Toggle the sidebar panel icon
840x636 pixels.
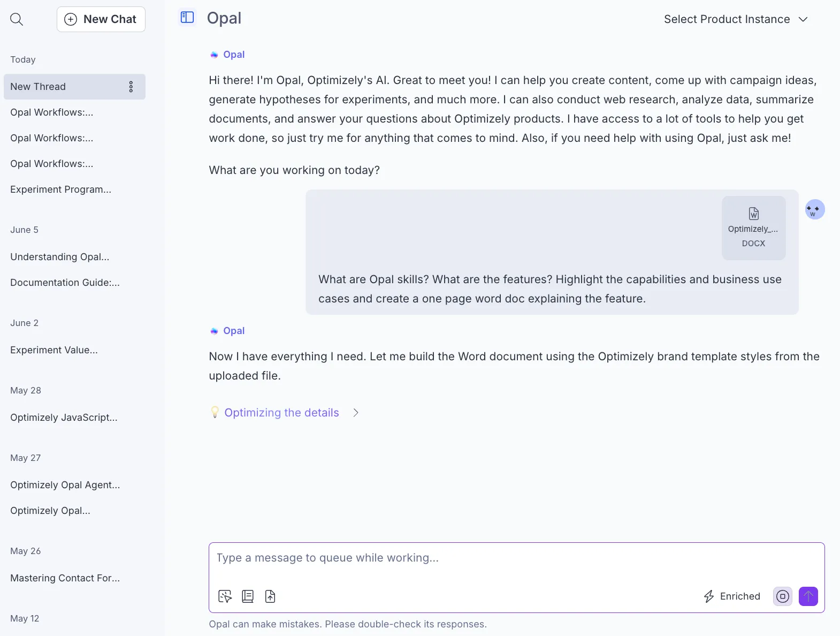[x=187, y=18]
